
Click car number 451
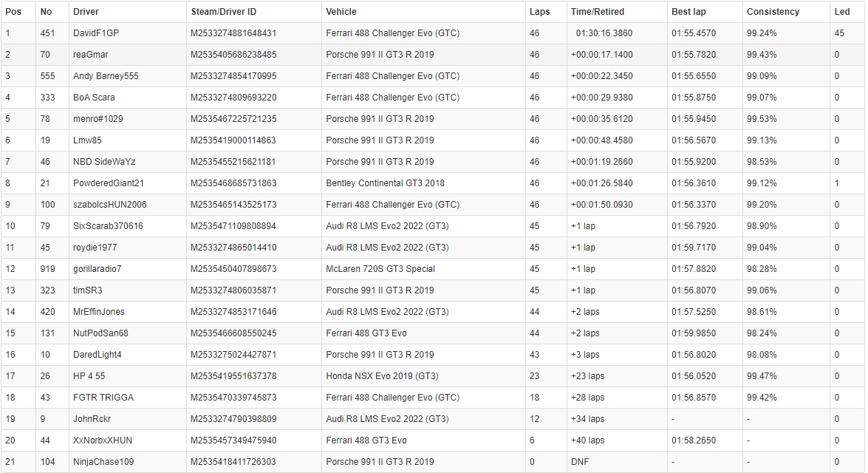(x=47, y=33)
